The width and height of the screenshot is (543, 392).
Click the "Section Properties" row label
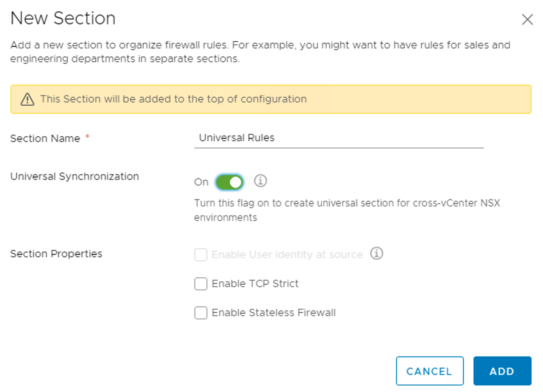point(56,254)
